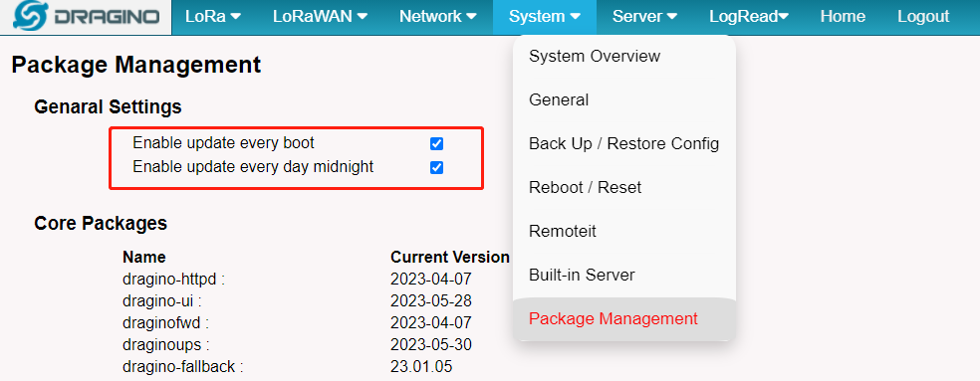The width and height of the screenshot is (980, 381).
Task: Expand the Network dropdown
Action: 438,17
